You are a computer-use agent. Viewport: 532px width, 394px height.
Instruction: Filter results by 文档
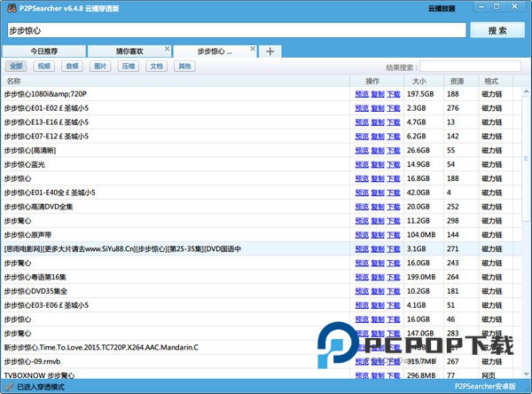(x=157, y=66)
